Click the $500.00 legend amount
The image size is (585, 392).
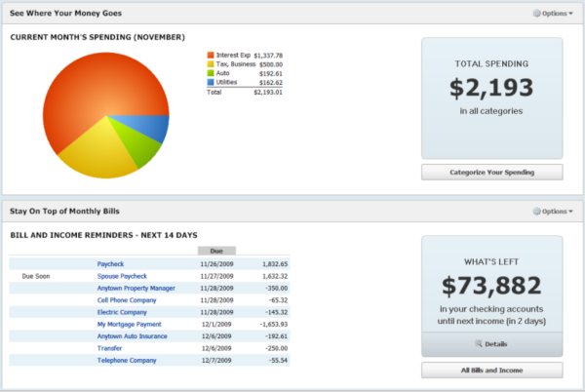pos(271,64)
